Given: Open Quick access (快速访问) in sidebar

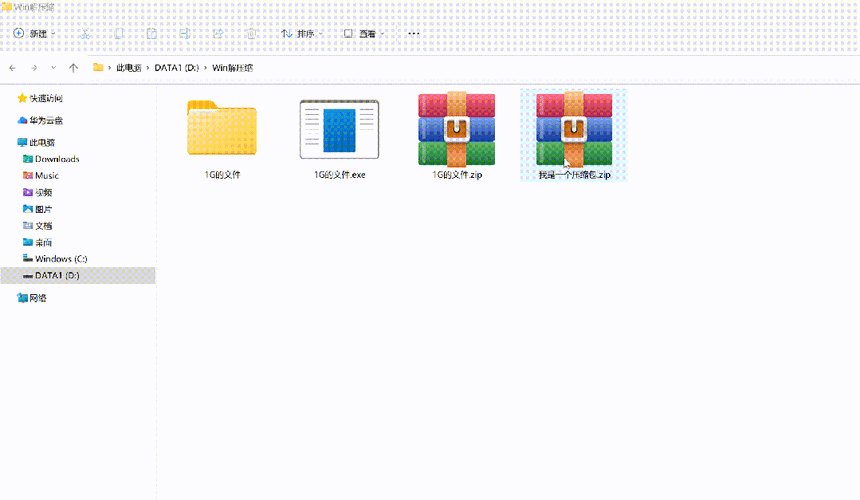Looking at the screenshot, I should coord(40,98).
